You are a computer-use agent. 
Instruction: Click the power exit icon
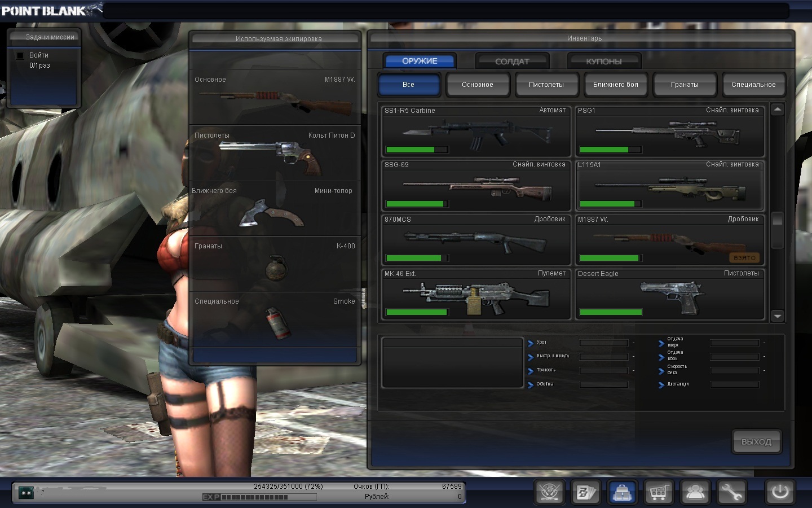click(780, 492)
